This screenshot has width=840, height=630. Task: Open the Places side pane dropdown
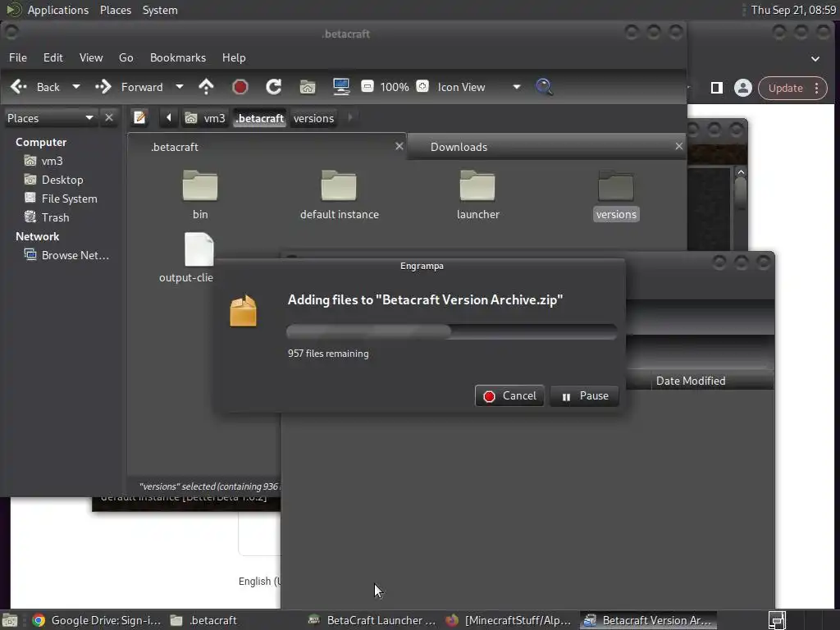point(50,118)
